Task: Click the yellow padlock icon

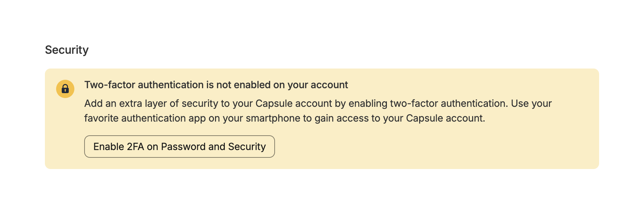Action: coord(65,89)
